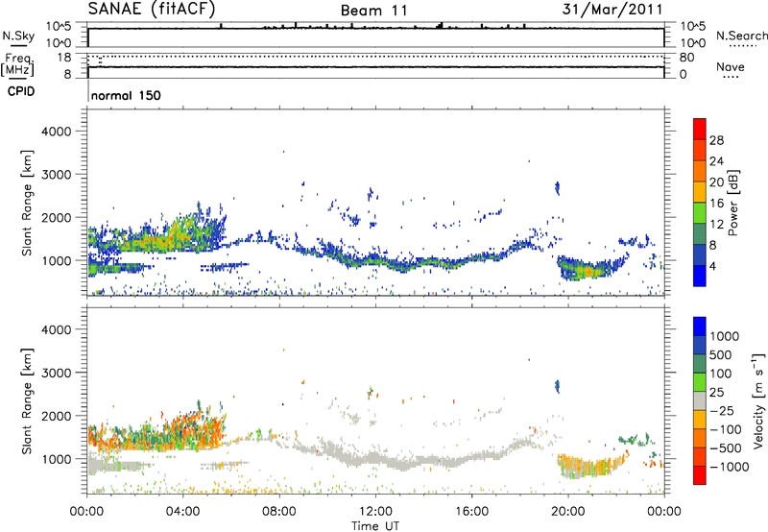Click the "16:00" time axis tick

pos(471,512)
